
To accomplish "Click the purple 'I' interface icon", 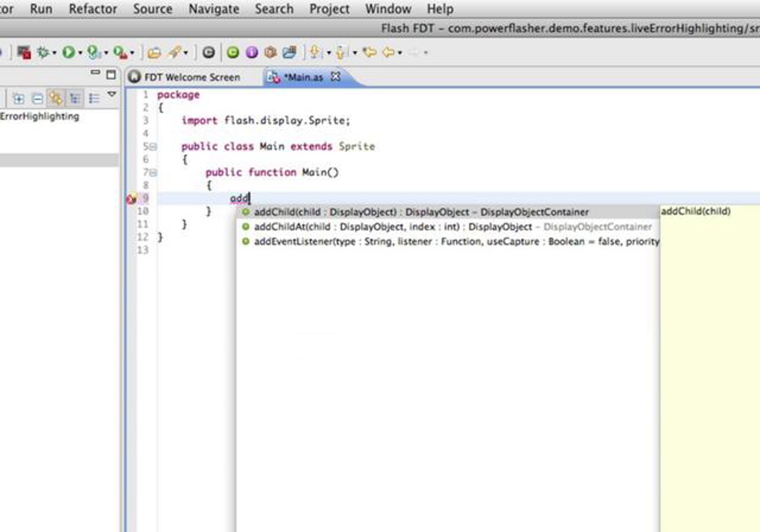I will (252, 52).
